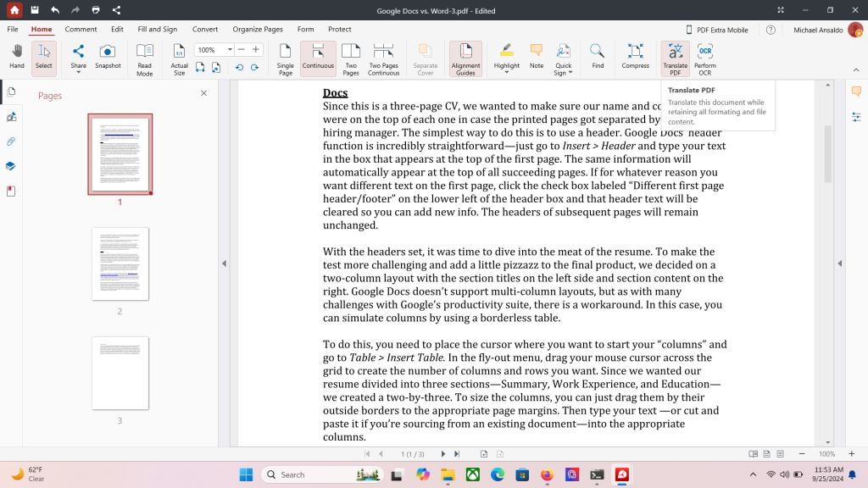Expand the Highlight options arrow
This screenshot has height=488, width=868.
point(507,73)
